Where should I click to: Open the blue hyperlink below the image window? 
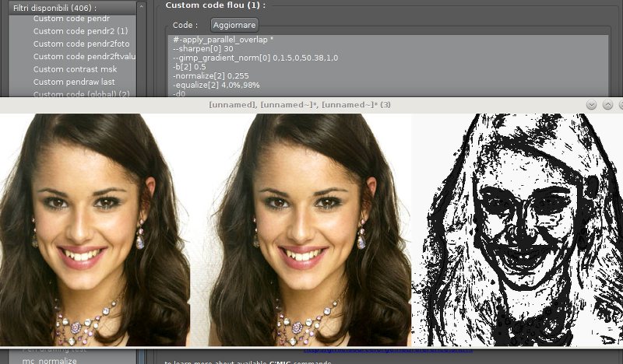tap(389, 351)
